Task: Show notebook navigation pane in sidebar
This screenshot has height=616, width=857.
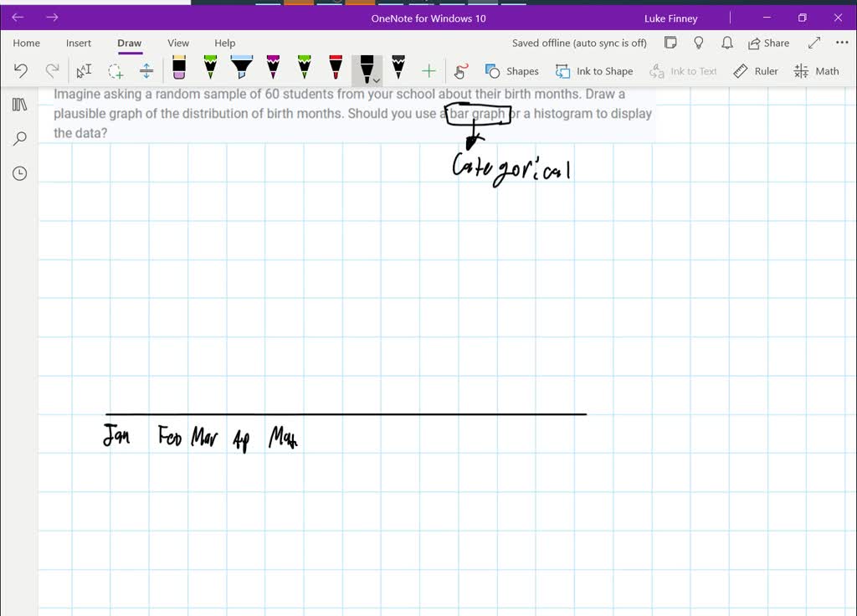Action: pyautogui.click(x=20, y=105)
